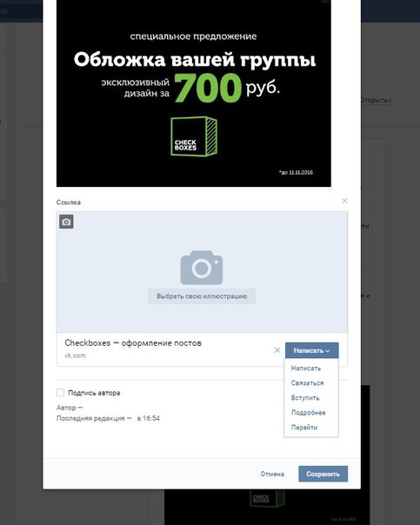
Task: Click the Checkboxes cube logo in the banner
Action: [x=194, y=136]
